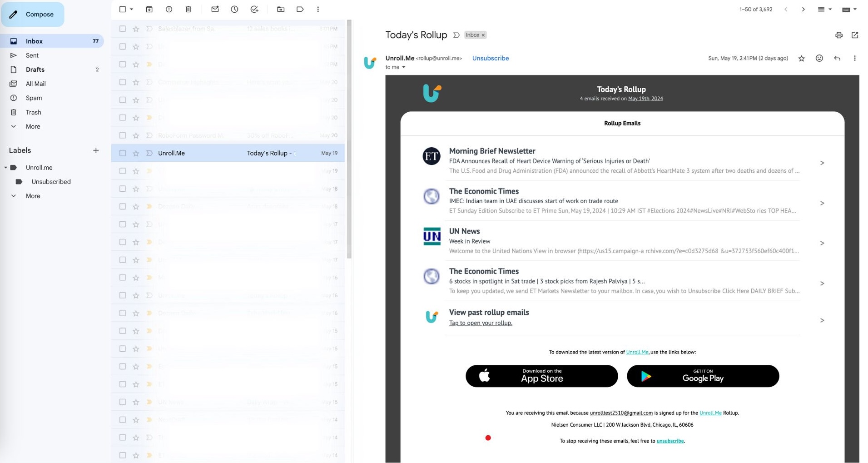Click unrolltest2510@gmail.com address link
The height and width of the screenshot is (463, 868).
pos(621,413)
